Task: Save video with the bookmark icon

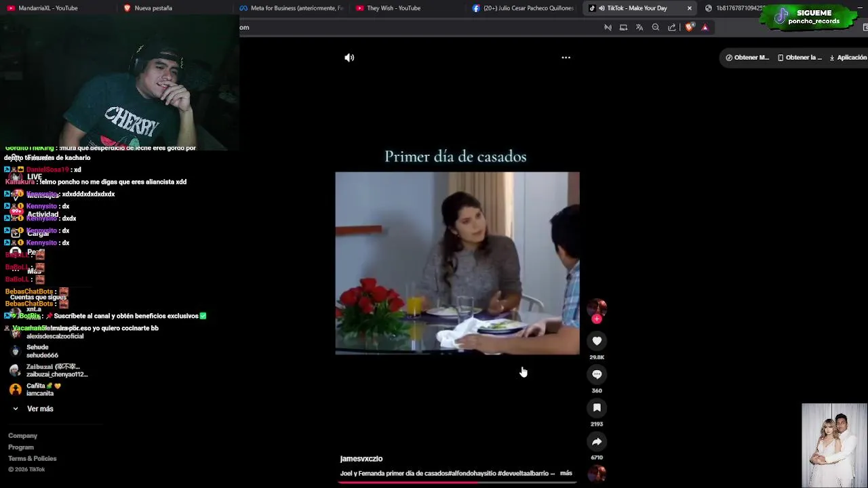Action: (597, 407)
